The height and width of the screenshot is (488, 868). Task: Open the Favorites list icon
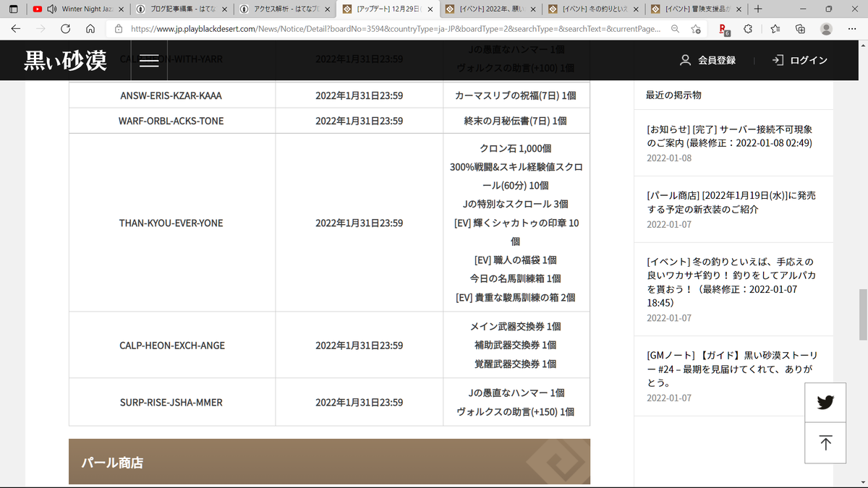coord(775,29)
